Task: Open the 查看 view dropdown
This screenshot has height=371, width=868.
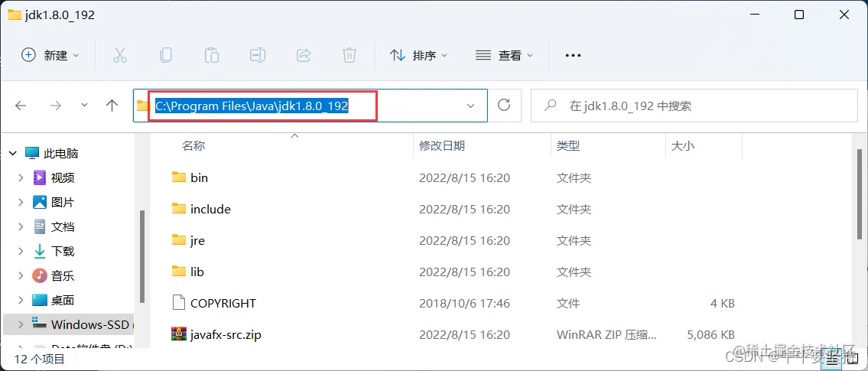Action: tap(504, 55)
